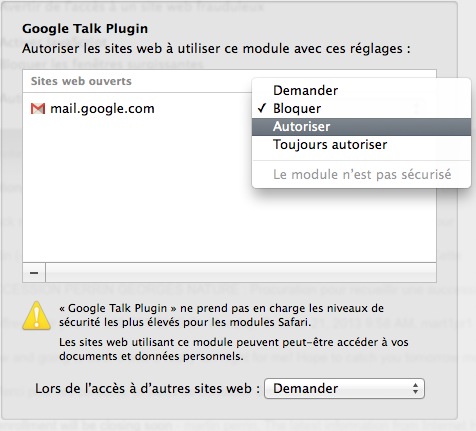Remove selected site with the minus button
Image resolution: width=476 pixels, height=431 pixels.
tap(34, 273)
